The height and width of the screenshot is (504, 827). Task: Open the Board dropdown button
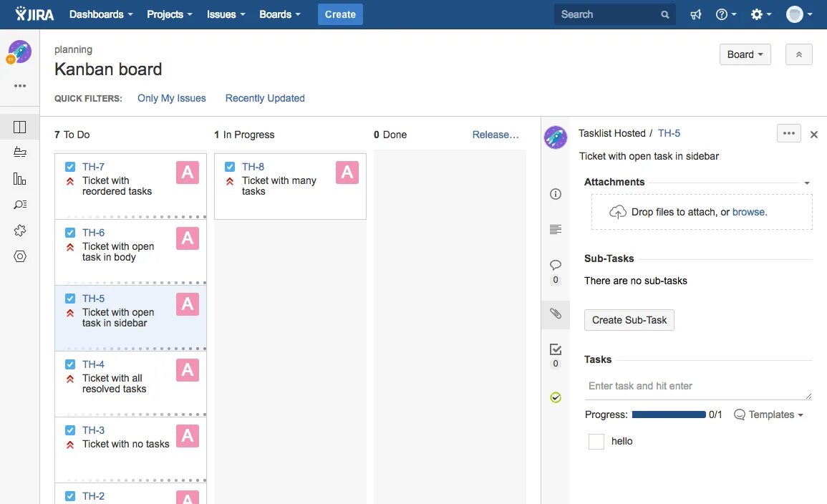point(745,54)
